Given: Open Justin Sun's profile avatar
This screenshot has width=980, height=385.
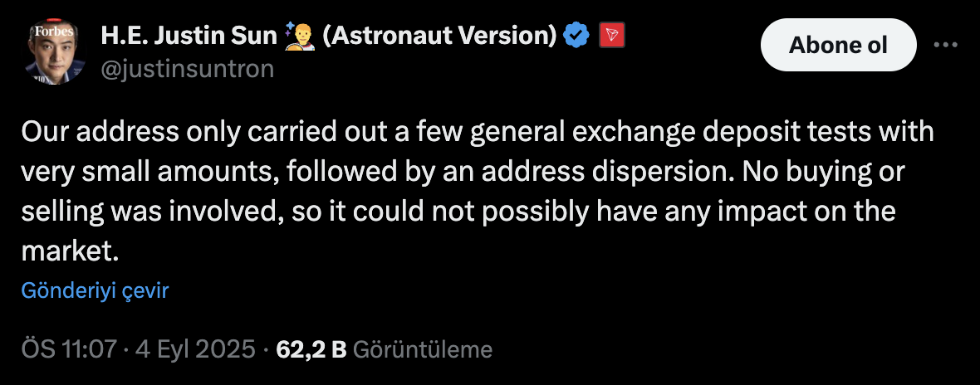Looking at the screenshot, I should point(53,52).
